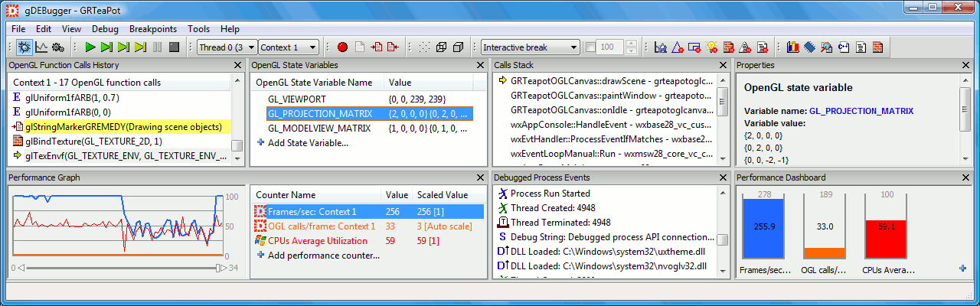This screenshot has width=980, height=306.
Task: Open the Thread 0 dropdown
Action: 226,47
